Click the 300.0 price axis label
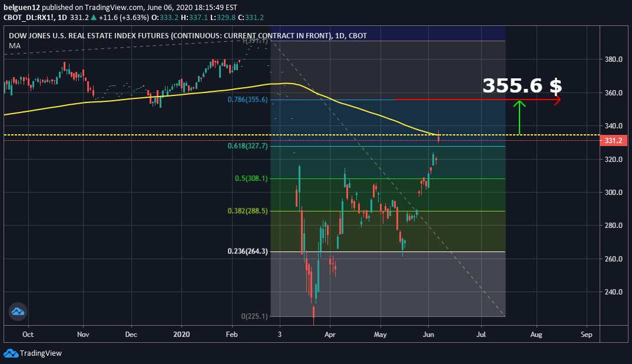The height and width of the screenshot is (364, 632). tap(614, 192)
